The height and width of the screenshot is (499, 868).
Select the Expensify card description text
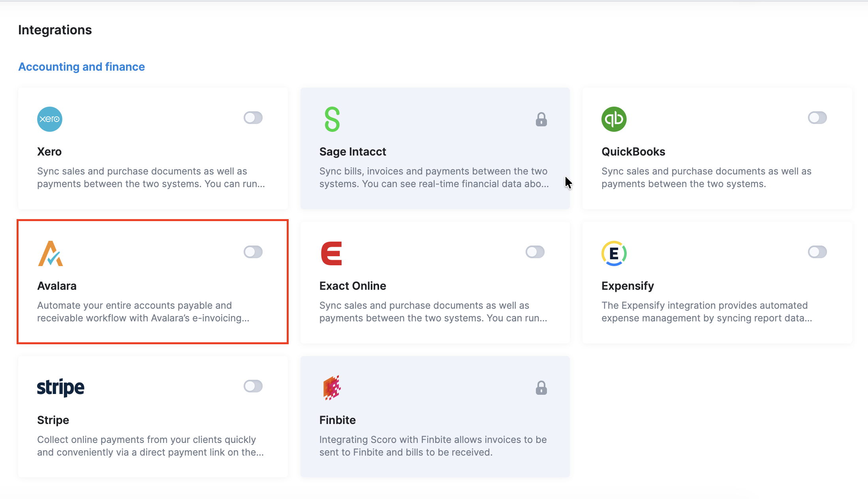pyautogui.click(x=706, y=311)
